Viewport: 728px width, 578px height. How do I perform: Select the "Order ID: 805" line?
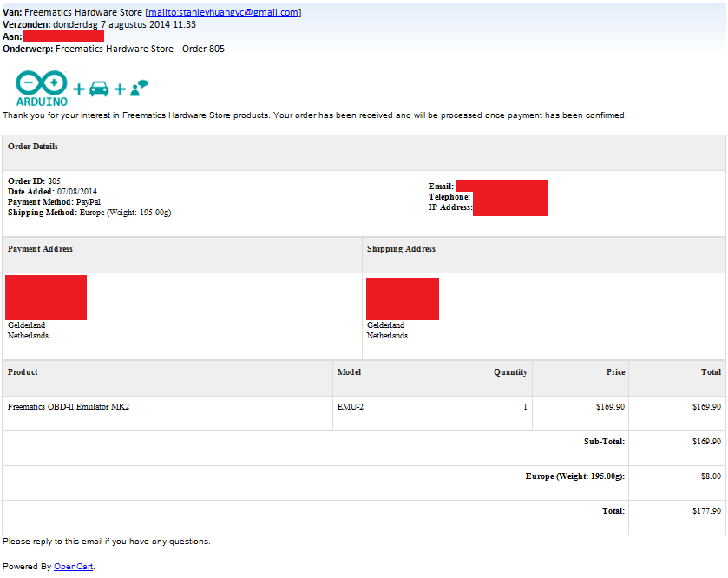pos(34,181)
